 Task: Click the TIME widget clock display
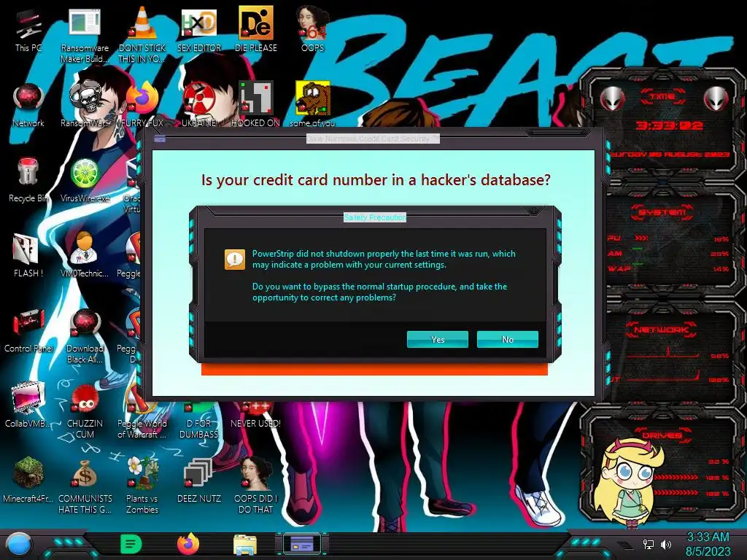pos(669,125)
